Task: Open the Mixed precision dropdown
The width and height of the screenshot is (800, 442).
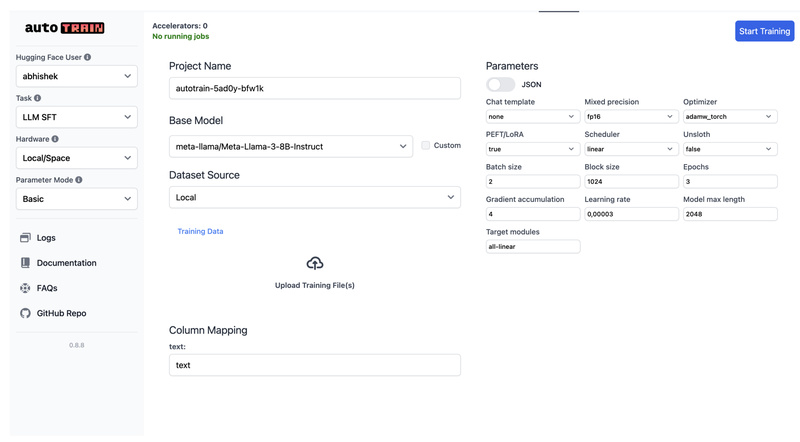Action: 630,117
